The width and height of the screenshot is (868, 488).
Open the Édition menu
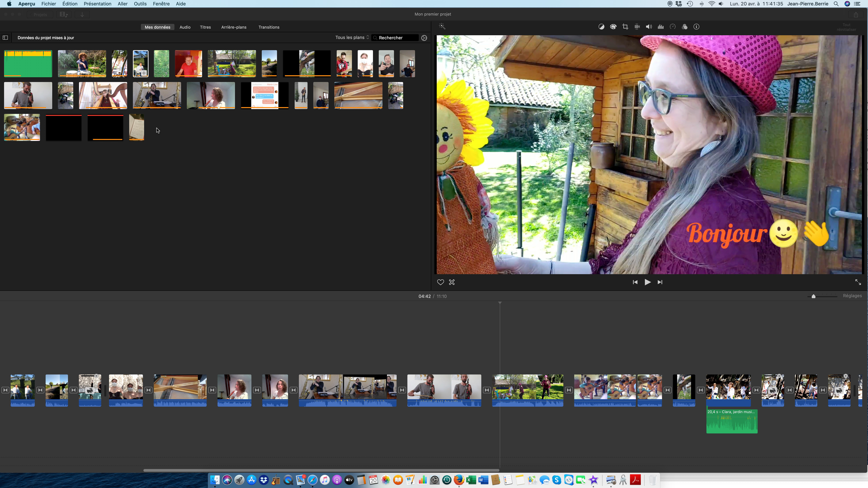point(70,4)
